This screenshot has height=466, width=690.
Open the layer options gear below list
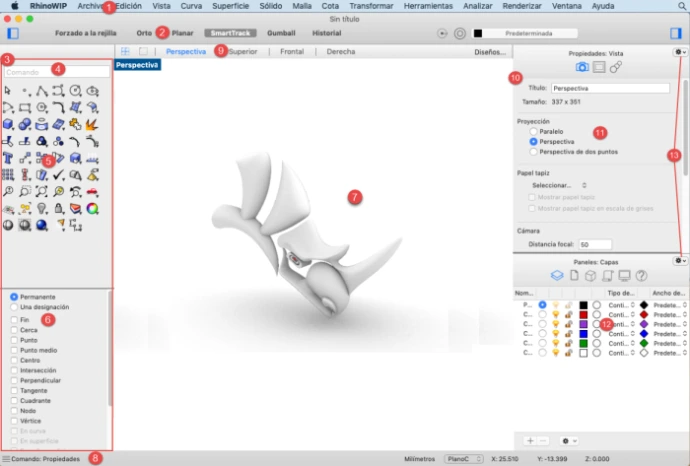(569, 440)
